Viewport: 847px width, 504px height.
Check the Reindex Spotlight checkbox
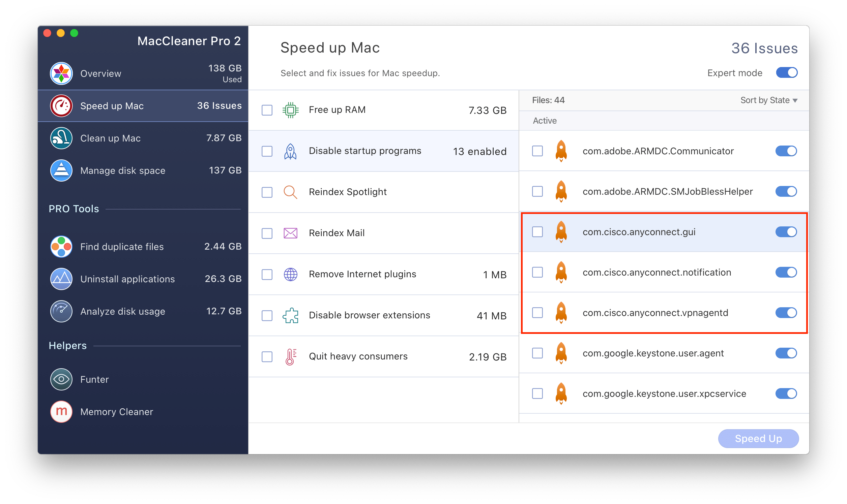tap(267, 192)
